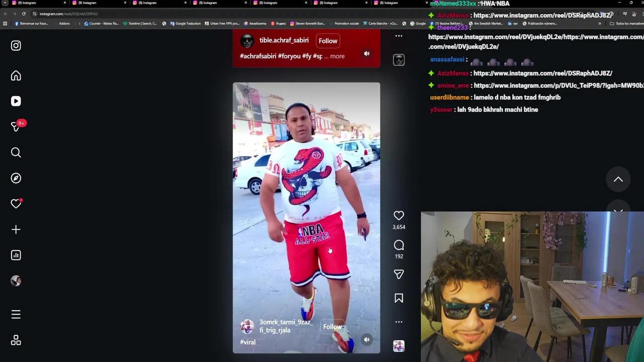Select y3sseer's 'lah 9ado bkhrah' message
The width and height of the screenshot is (644, 362).
(x=497, y=110)
